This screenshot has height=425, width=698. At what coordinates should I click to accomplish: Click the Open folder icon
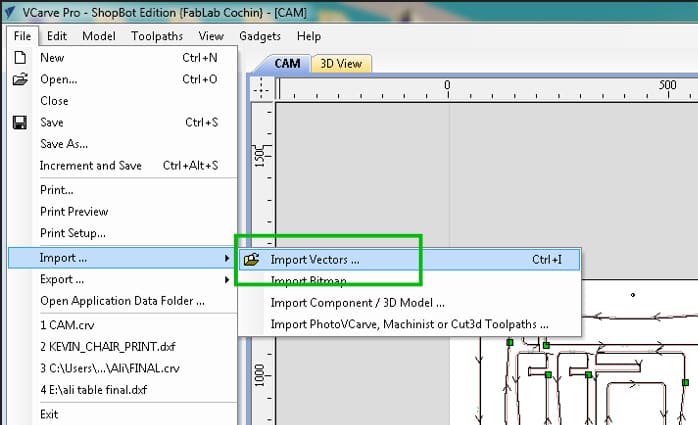[x=20, y=79]
